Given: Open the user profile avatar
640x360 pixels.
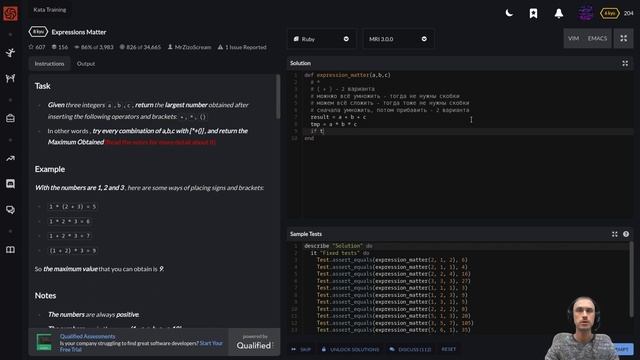Looking at the screenshot, I should pos(586,13).
